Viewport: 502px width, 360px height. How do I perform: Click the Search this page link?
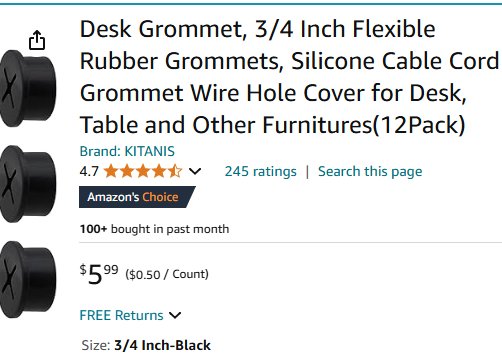point(370,171)
